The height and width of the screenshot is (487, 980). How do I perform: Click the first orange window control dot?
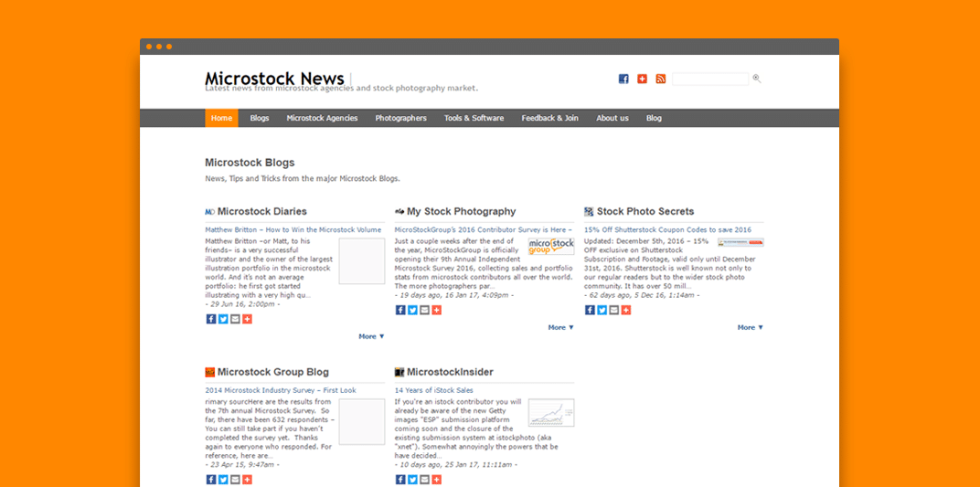[x=149, y=47]
